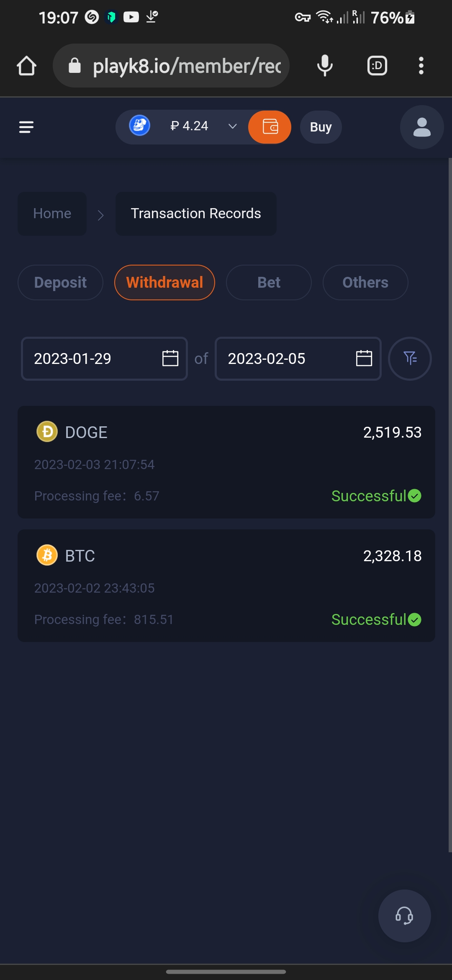Open the user profile avatar
The image size is (452, 980).
(421, 127)
